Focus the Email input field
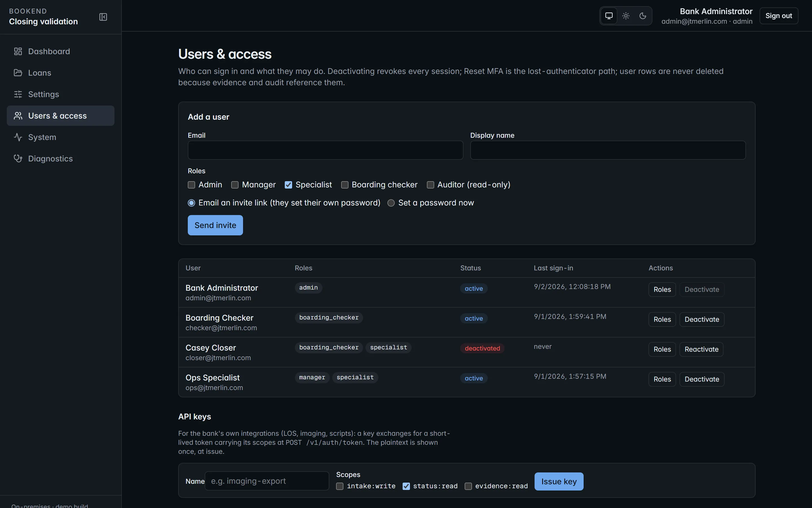Image resolution: width=812 pixels, height=508 pixels. point(325,150)
